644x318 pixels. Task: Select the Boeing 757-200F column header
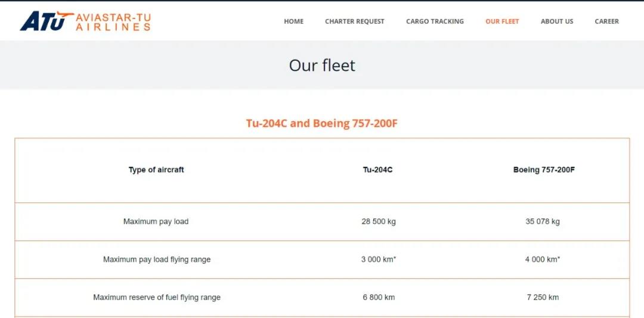[544, 170]
